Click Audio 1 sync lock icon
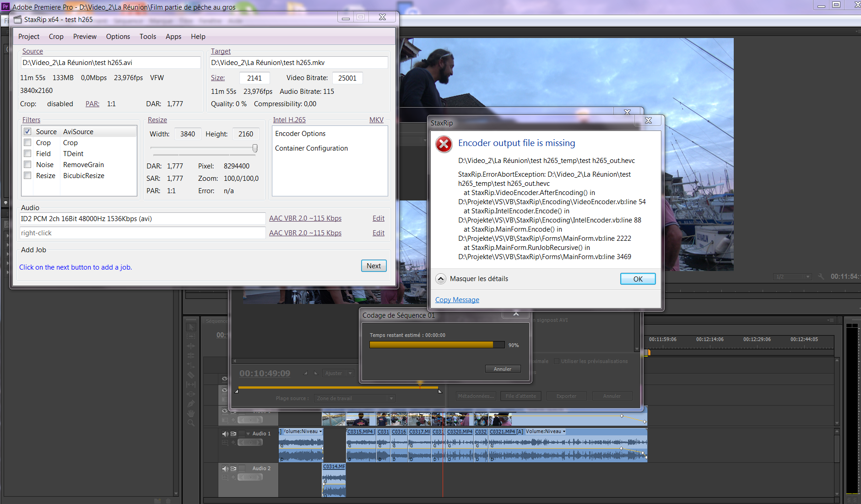Screen dimensions: 861x504 click(233, 434)
